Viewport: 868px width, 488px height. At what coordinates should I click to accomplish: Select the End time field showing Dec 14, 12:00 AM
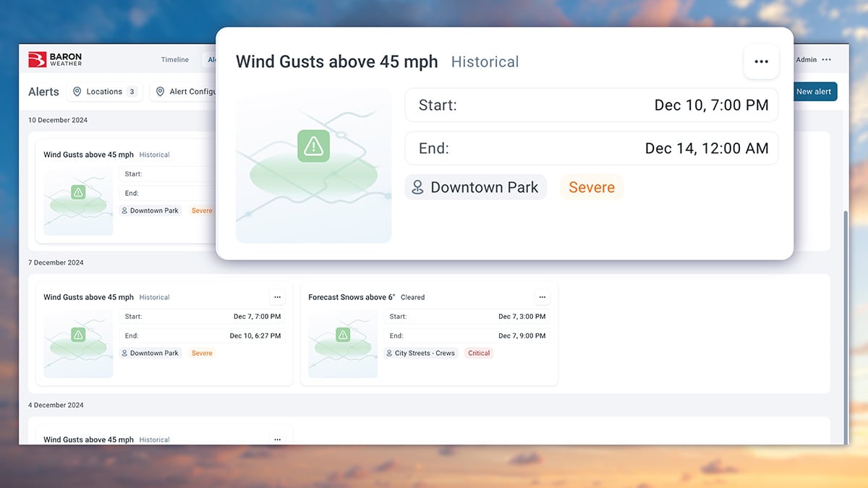(x=591, y=149)
